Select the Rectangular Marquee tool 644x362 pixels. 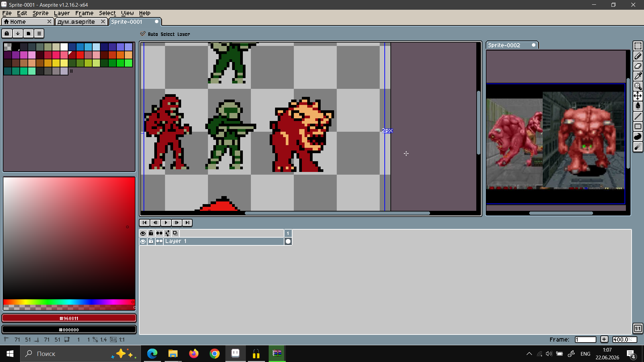pyautogui.click(x=638, y=46)
